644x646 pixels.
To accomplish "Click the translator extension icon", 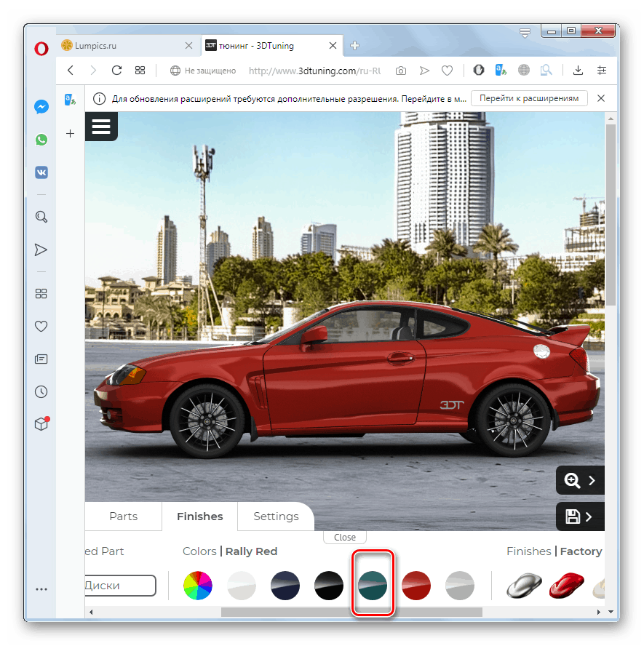I will click(x=500, y=70).
